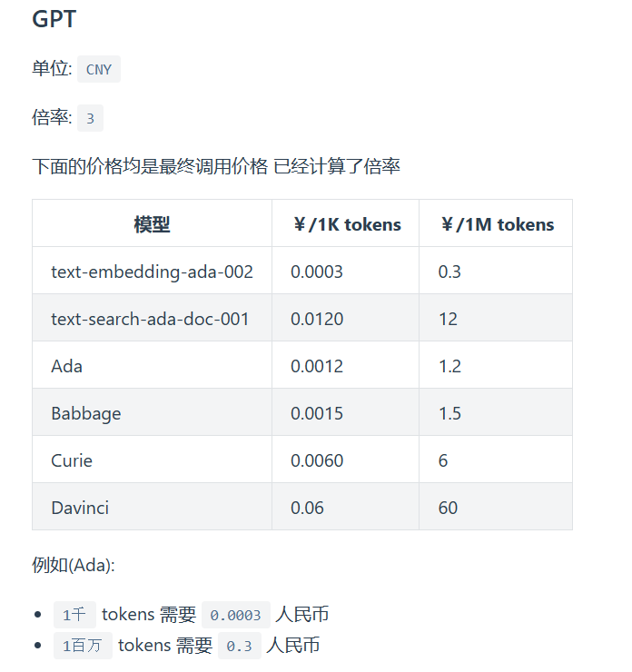Click Babbage's 1.5 per 1M price
632x672 pixels.
(449, 413)
